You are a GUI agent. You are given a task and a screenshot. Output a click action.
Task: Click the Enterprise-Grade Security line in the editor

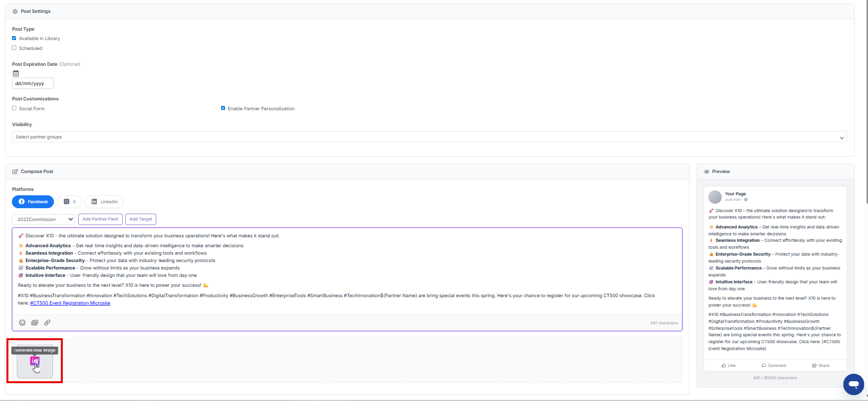tap(117, 261)
